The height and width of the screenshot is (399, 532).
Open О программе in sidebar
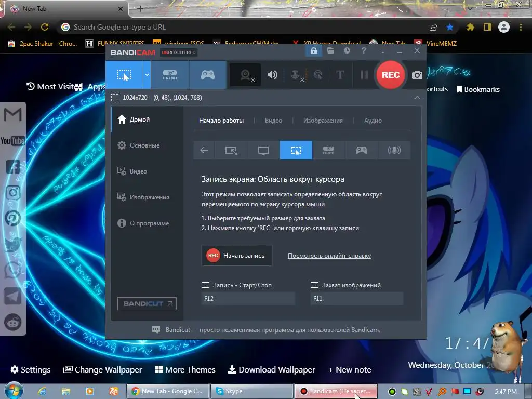coord(147,223)
